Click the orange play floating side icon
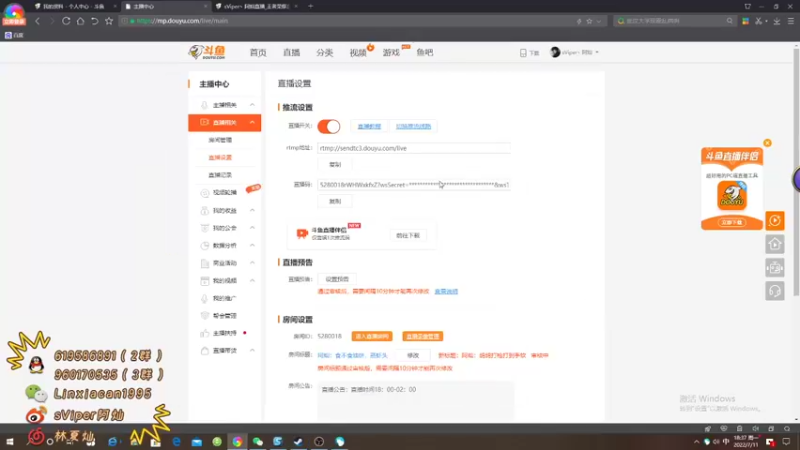The image size is (800, 450). (774, 220)
